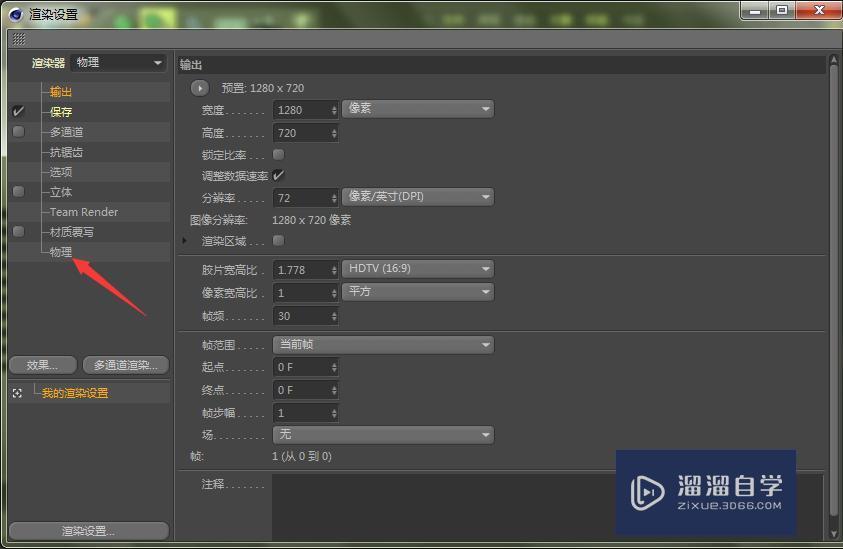Click the 起点 field showing 0 F

(x=301, y=367)
